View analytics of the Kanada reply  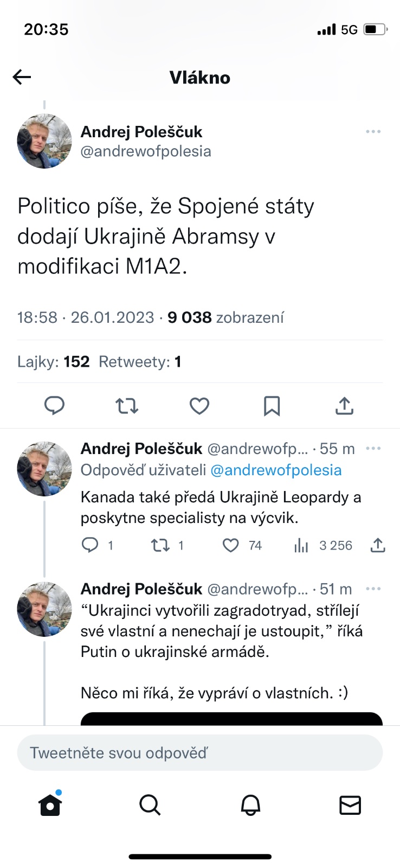click(x=301, y=545)
